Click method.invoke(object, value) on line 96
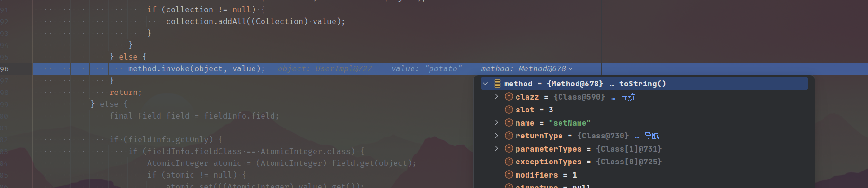The width and height of the screenshot is (868, 188). click(196, 69)
